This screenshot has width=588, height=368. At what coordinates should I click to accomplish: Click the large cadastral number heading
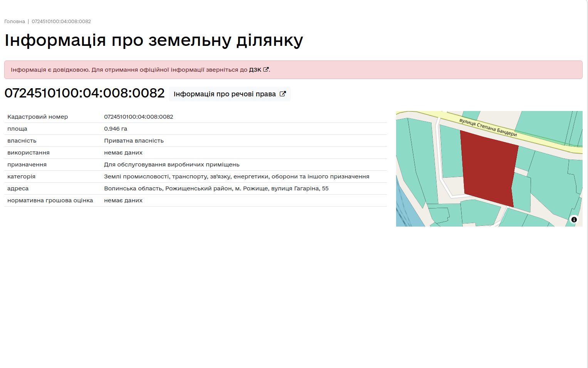(x=84, y=93)
